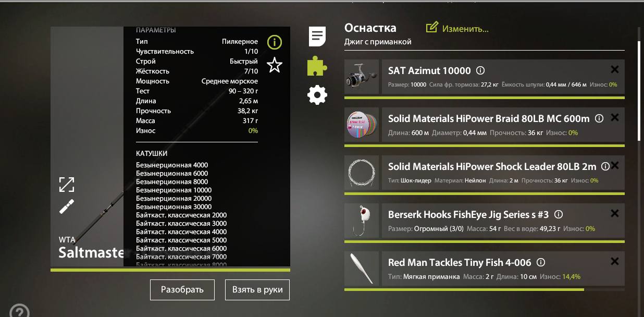
Task: Remove the Red Man Tackles Tiny Fish lure
Action: click(615, 261)
